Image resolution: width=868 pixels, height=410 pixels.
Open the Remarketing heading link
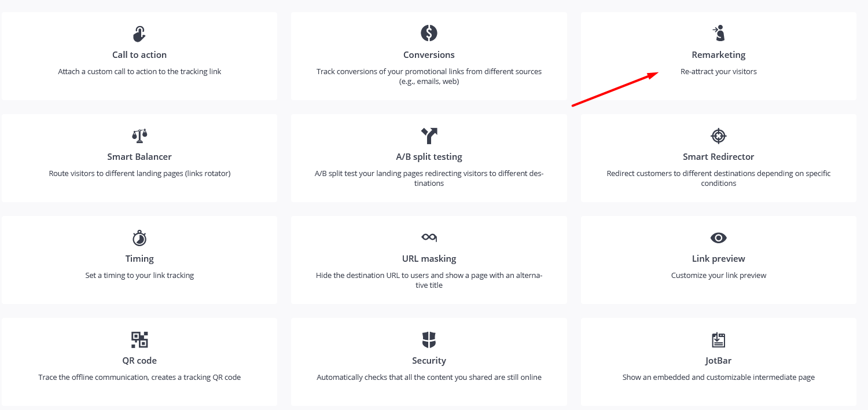click(718, 55)
